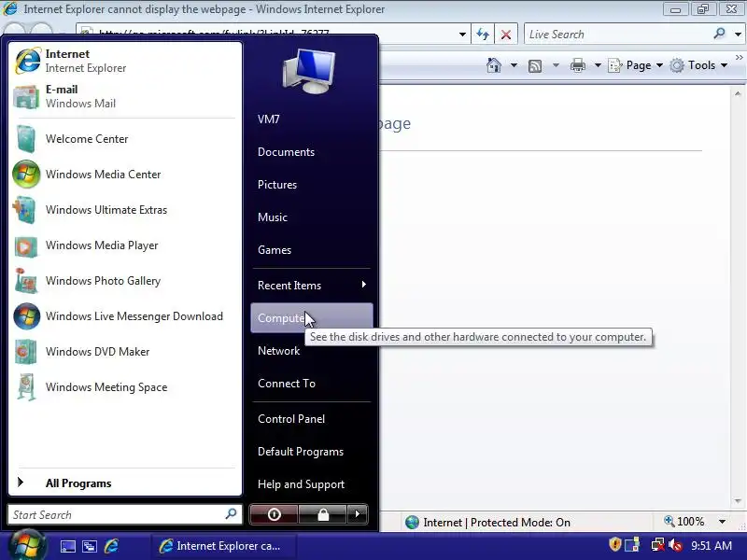
Task: Click the network tray icon
Action: (x=657, y=544)
